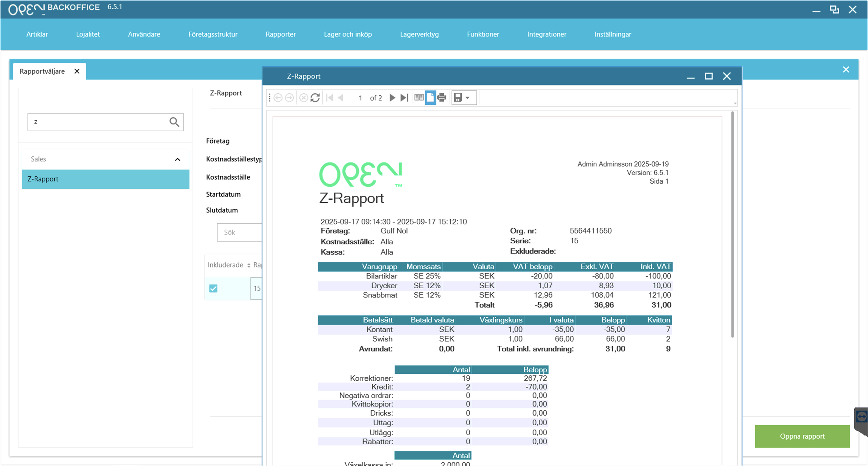Image resolution: width=868 pixels, height=466 pixels.
Task: Collapse the Sales category
Action: point(178,159)
